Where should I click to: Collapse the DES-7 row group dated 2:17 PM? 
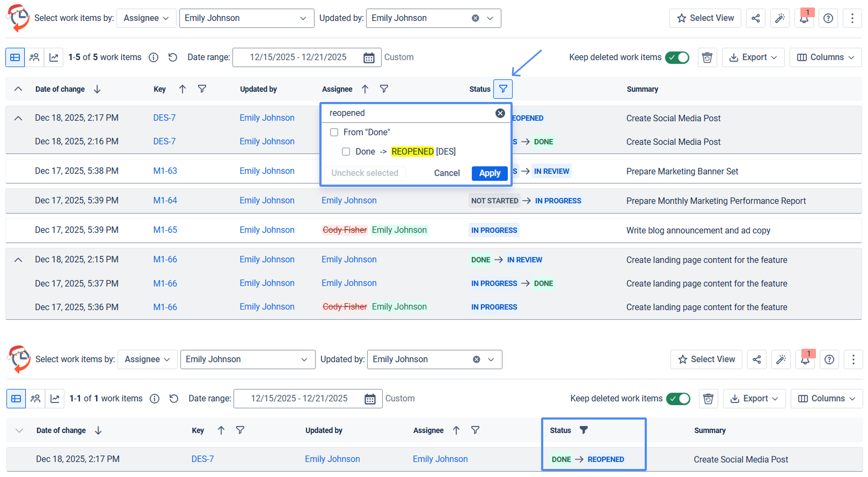tap(18, 118)
